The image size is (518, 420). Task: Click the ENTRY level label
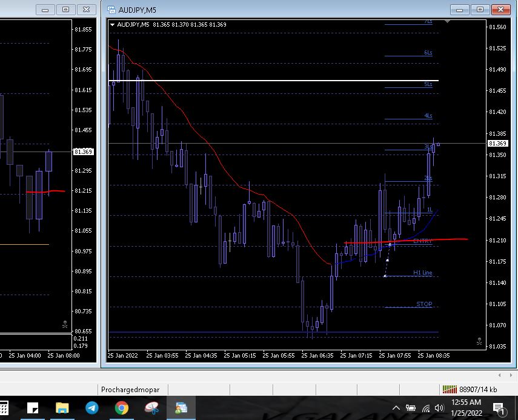pyautogui.click(x=422, y=241)
